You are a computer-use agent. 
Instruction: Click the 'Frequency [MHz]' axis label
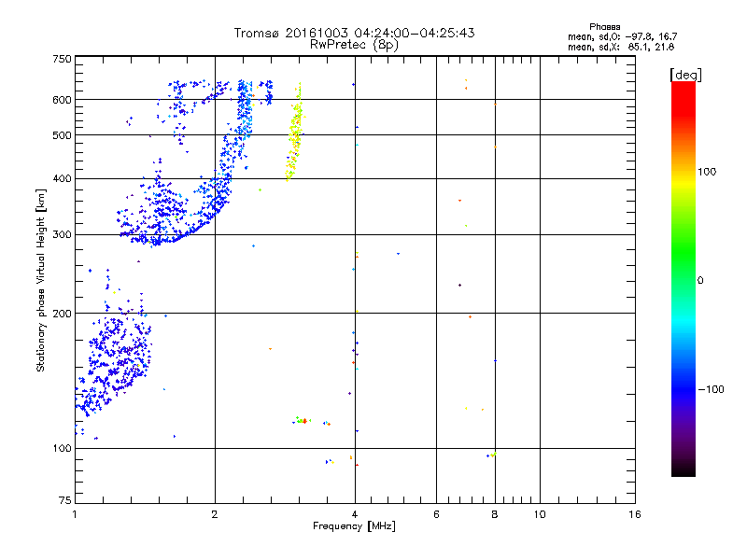point(354,526)
